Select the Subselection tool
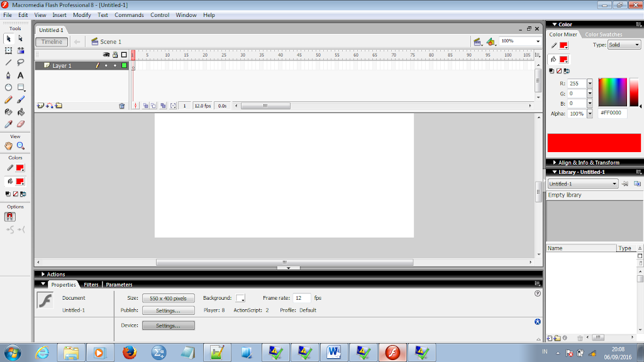The image size is (644, 362). pos(21,38)
